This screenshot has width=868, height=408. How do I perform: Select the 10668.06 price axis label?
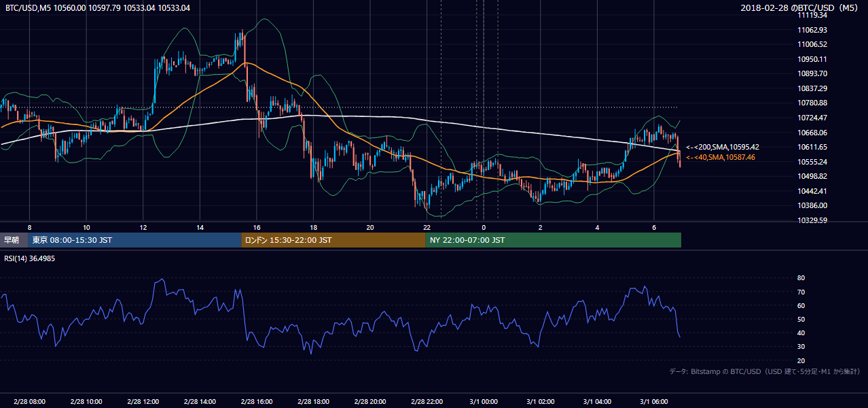tap(812, 133)
